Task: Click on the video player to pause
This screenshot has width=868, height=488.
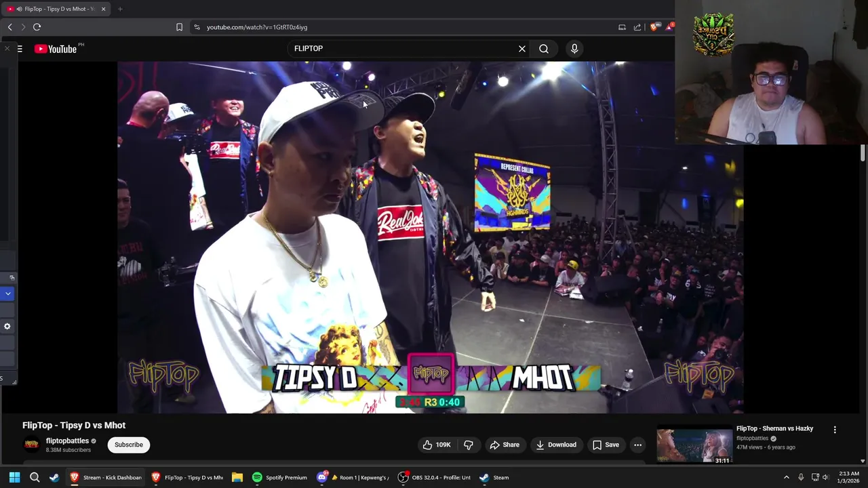Action: point(431,237)
